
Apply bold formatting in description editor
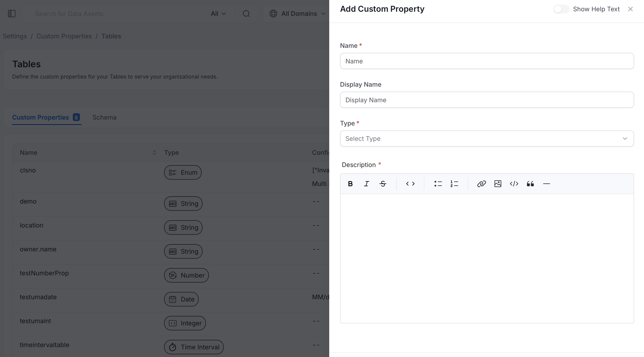(x=350, y=184)
